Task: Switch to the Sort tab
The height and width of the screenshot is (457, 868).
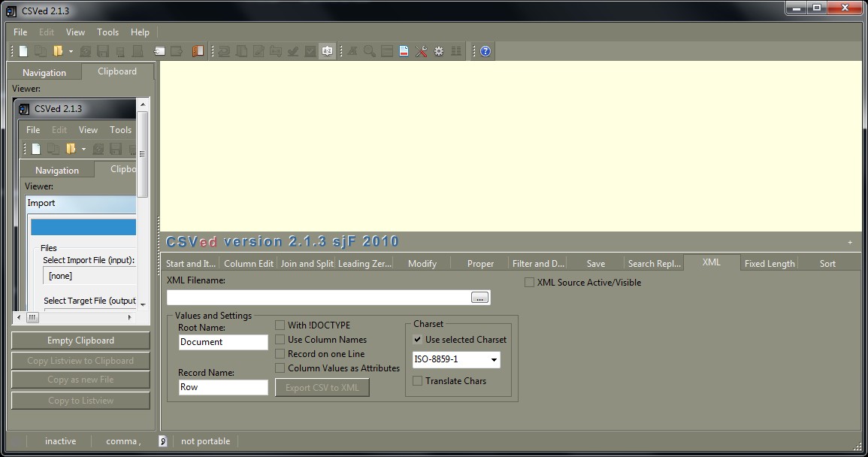Action: 827,264
